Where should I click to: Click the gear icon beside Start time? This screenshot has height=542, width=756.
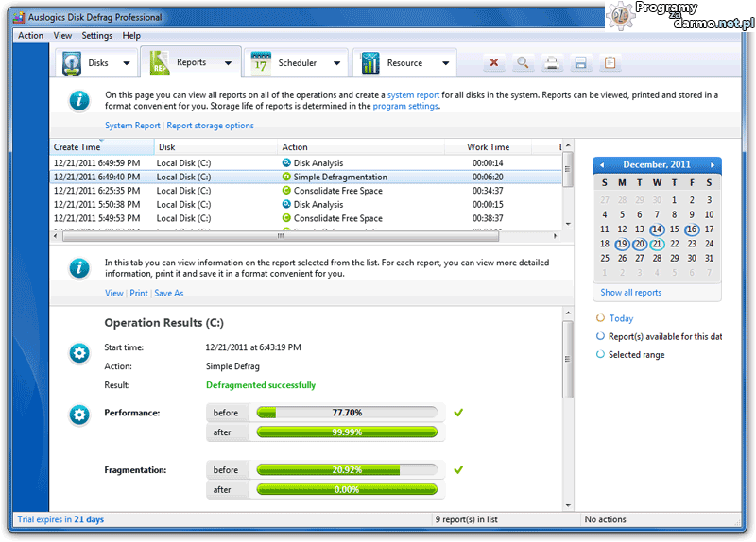(79, 354)
